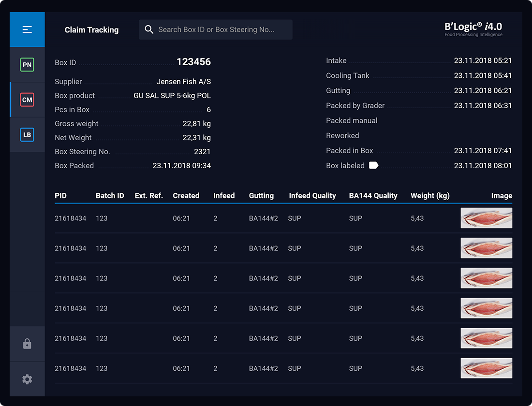Click the lock icon in the sidebar
The width and height of the screenshot is (532, 406).
pos(27,344)
